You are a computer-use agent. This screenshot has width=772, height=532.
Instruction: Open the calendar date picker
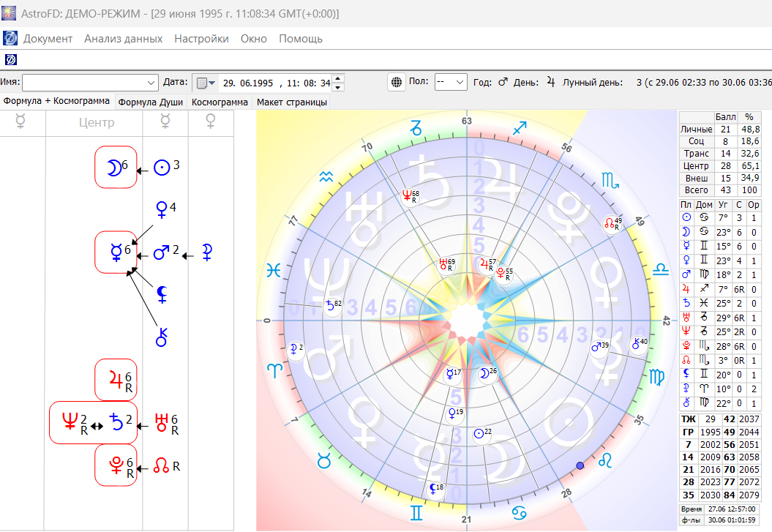(206, 83)
